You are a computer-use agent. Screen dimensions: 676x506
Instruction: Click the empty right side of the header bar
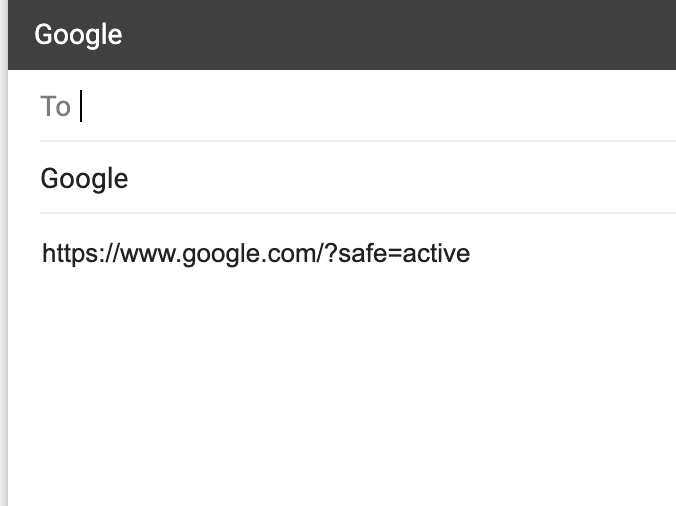coord(500,35)
